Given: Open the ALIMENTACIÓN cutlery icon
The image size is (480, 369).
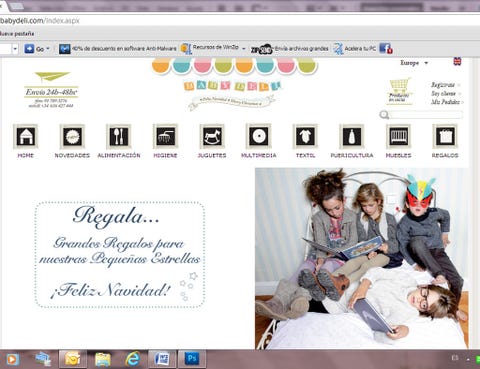Looking at the screenshot, I should [119, 136].
